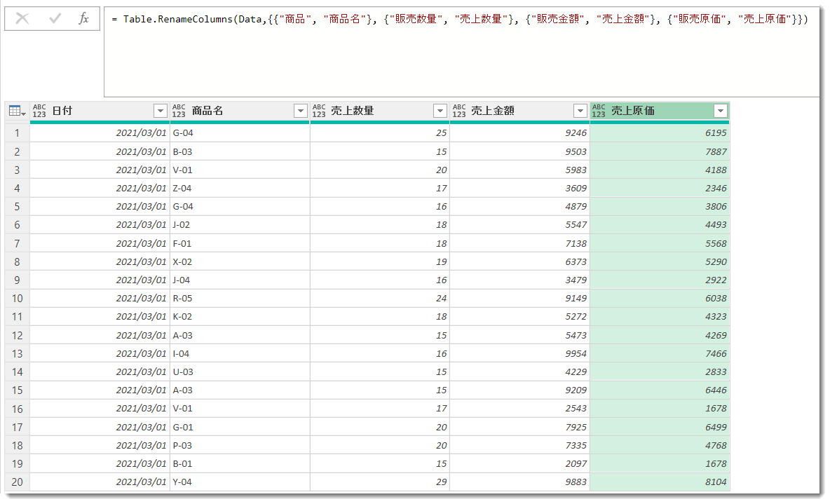Open the table options icon in header corner
The width and height of the screenshot is (830, 504).
17,111
